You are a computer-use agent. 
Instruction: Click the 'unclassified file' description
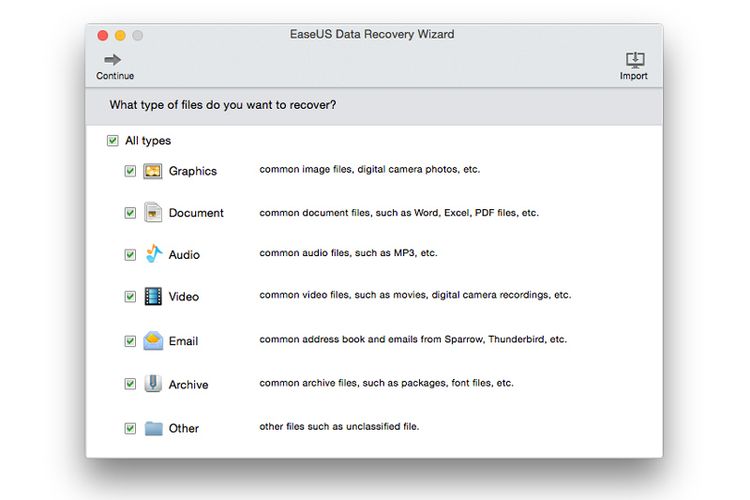pyautogui.click(x=339, y=426)
